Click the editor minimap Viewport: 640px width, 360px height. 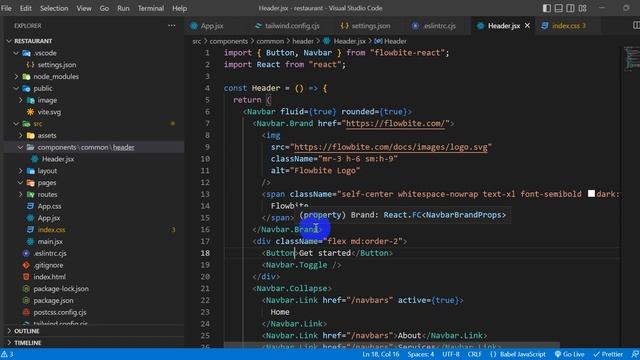[631, 59]
